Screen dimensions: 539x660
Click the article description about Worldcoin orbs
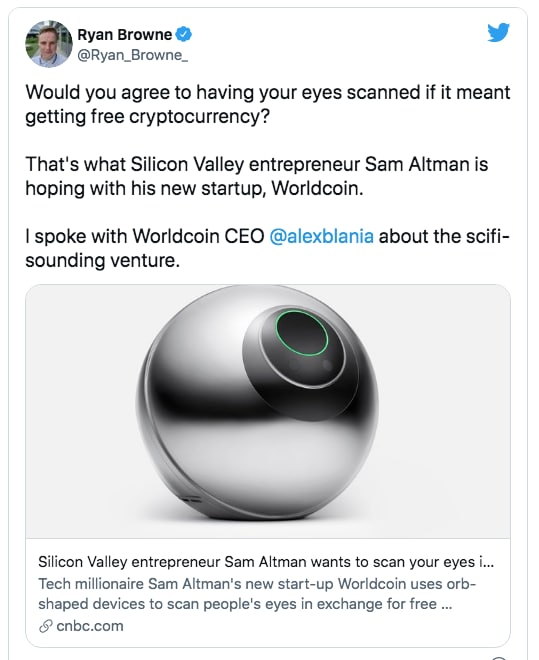coord(257,594)
